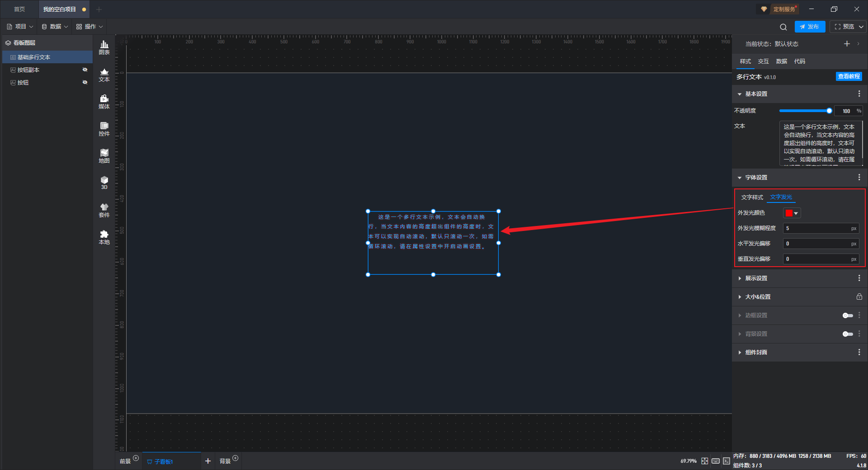Click the add foreground plus icon by 前景

(136, 458)
